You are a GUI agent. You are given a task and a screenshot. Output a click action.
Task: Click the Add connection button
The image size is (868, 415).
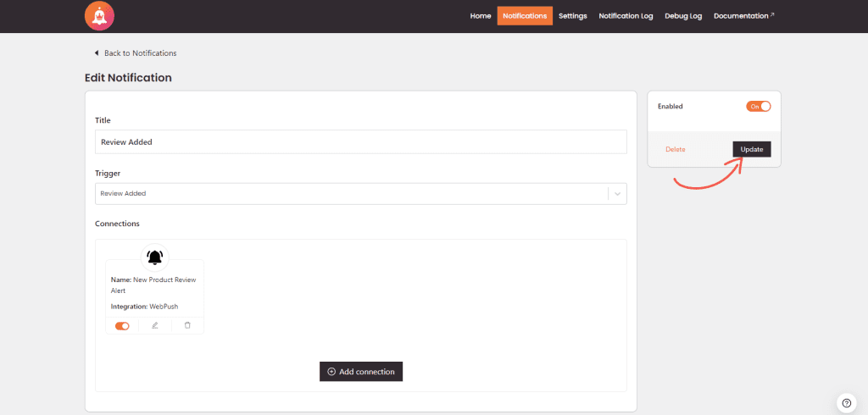click(x=361, y=372)
